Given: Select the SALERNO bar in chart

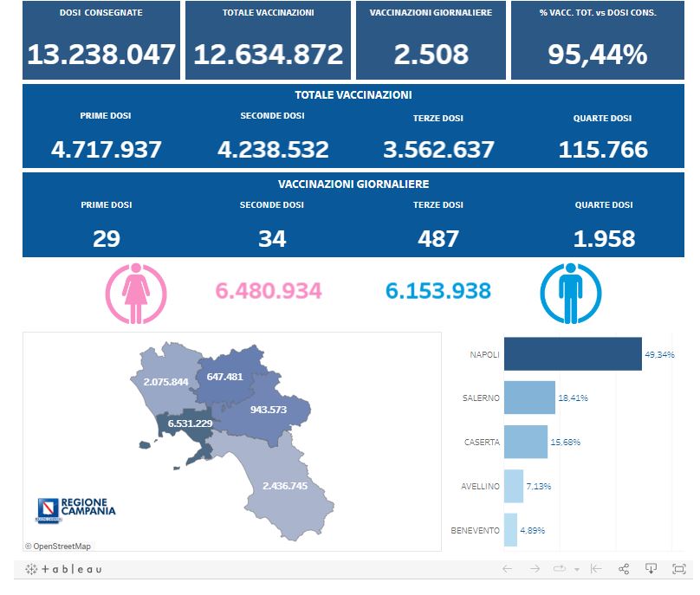Looking at the screenshot, I should pyautogui.click(x=528, y=398).
